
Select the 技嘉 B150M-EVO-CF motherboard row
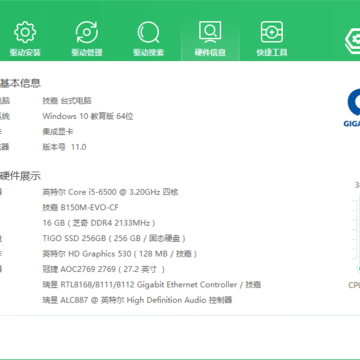coord(80,208)
